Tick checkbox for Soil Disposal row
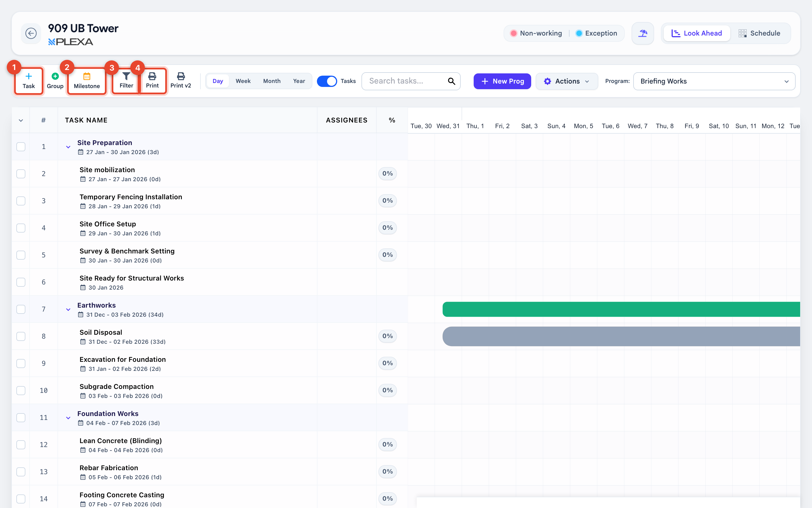Viewport: 812px width, 508px height. (21, 336)
